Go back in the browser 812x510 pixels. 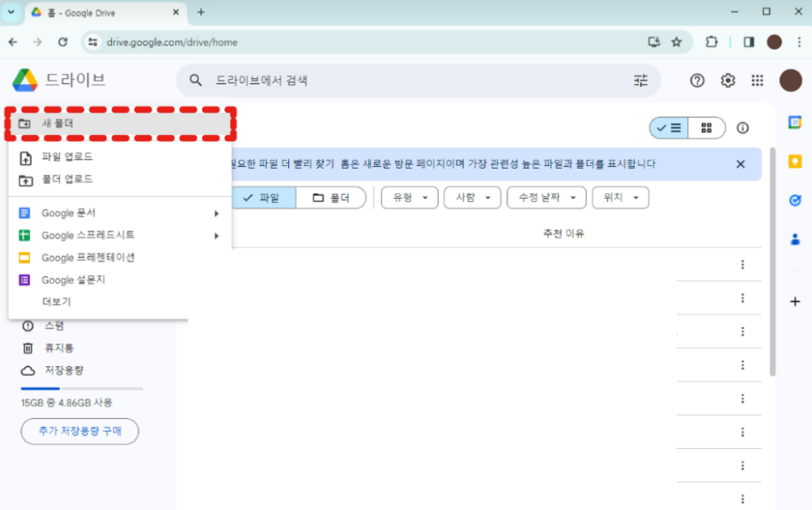[x=13, y=42]
